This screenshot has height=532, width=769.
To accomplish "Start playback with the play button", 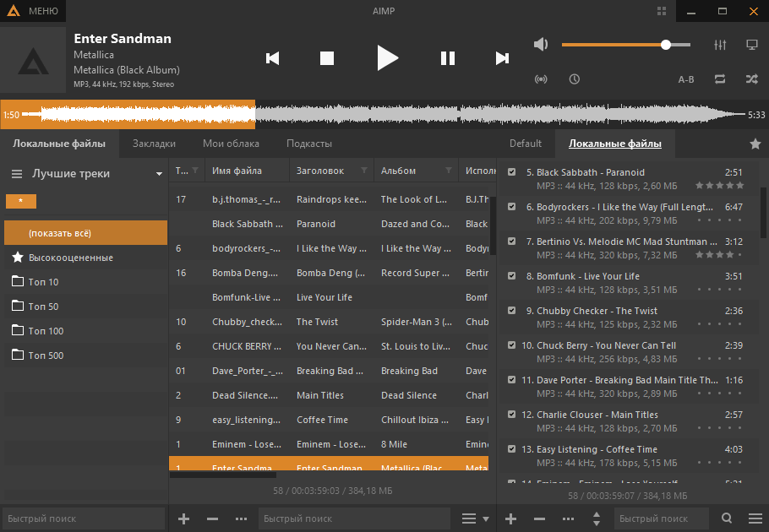I will pos(387,57).
